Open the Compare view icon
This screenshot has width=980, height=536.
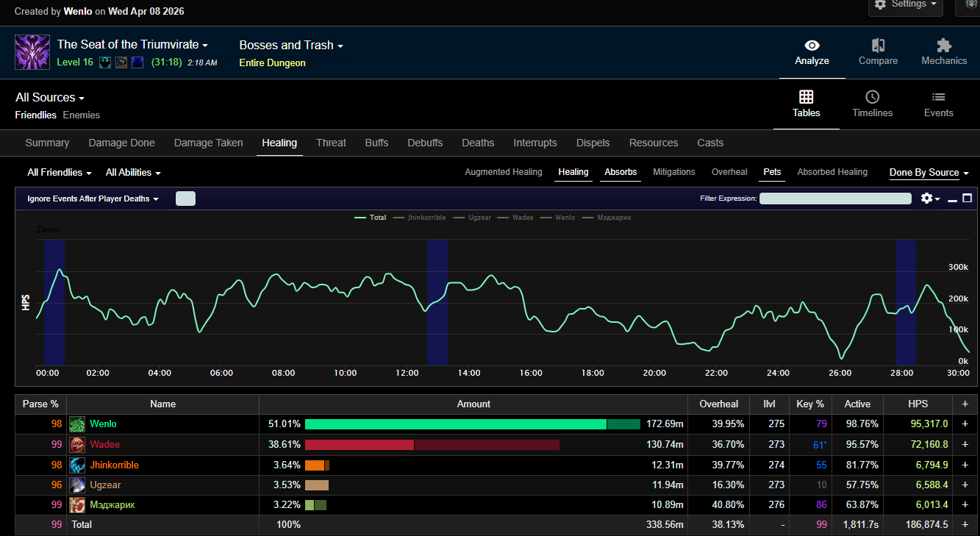tap(878, 46)
